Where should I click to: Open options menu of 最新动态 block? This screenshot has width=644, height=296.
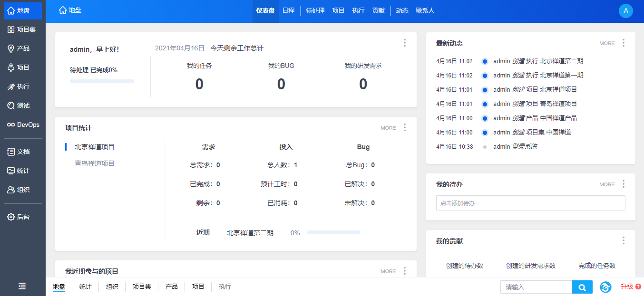click(624, 43)
